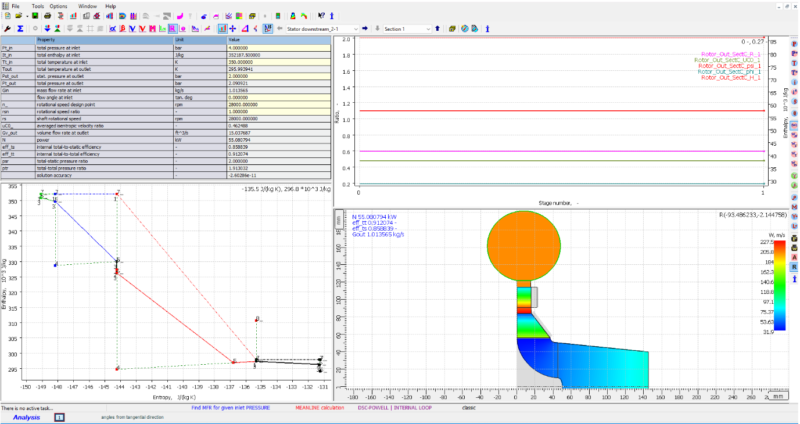Click the blue Sigma icon
800x424 pixels.
20,29
